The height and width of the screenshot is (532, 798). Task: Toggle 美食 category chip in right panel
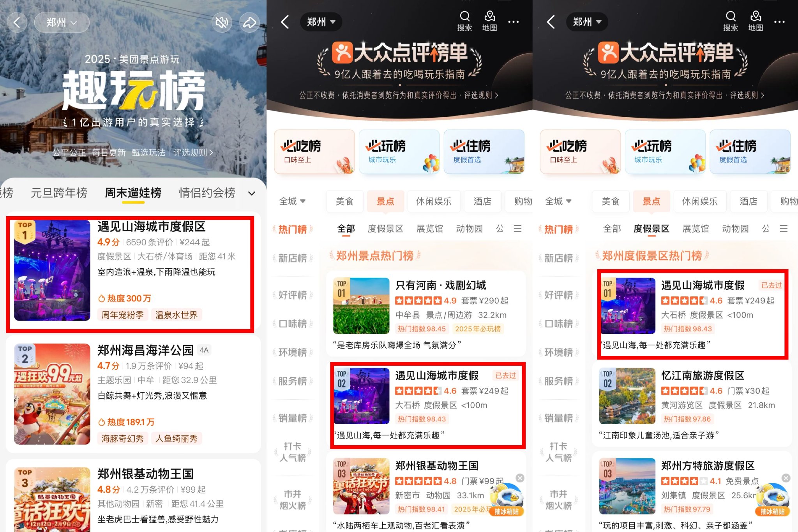tap(611, 201)
